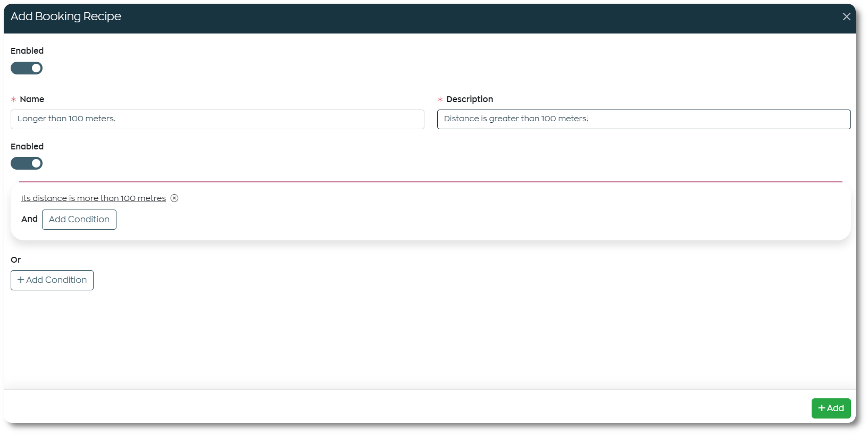
Task: Click the Description input field
Action: click(644, 119)
